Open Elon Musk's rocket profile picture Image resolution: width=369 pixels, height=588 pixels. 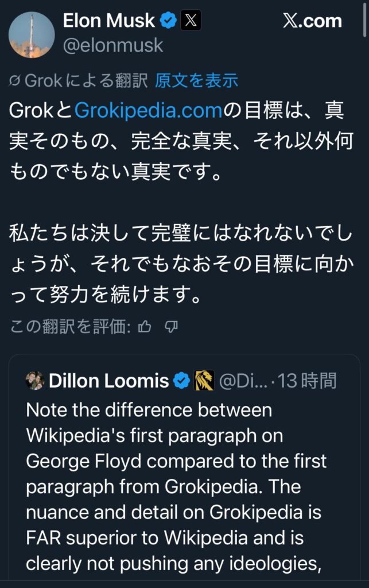pyautogui.click(x=32, y=34)
